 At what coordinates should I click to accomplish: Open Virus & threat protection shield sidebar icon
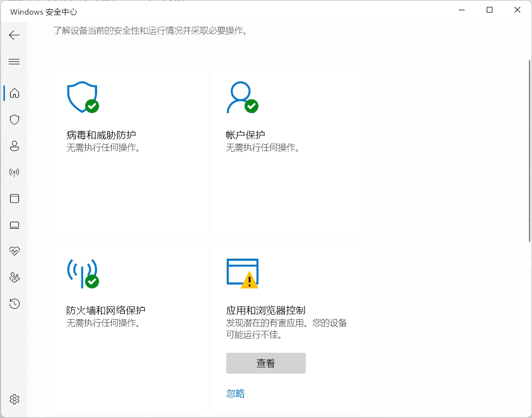tap(14, 119)
